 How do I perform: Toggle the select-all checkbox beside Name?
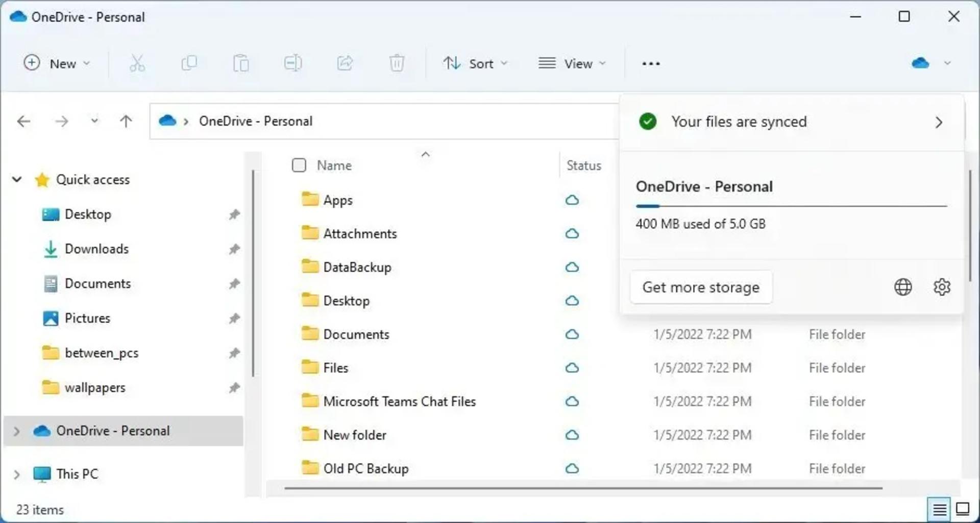click(x=299, y=165)
